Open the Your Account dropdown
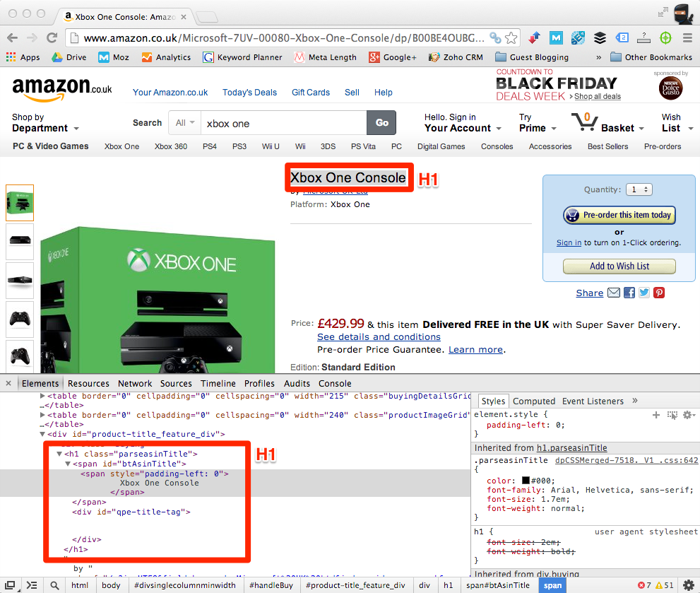The width and height of the screenshot is (700, 593). point(463,123)
